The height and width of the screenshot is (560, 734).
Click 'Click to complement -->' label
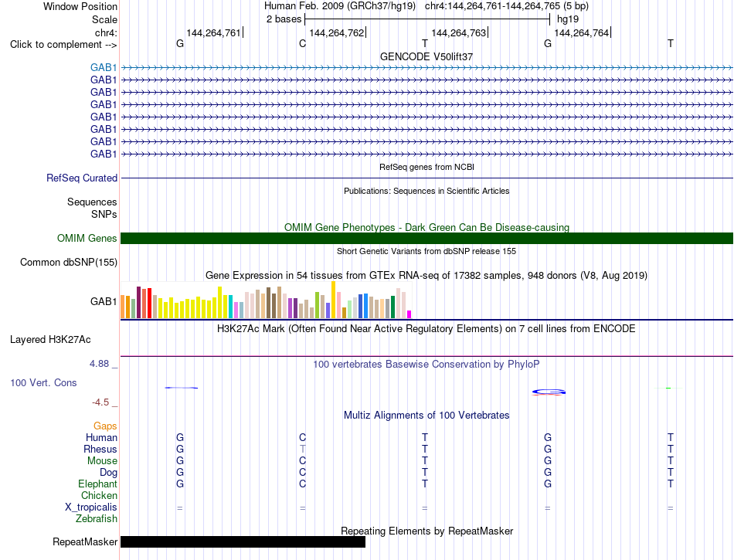[63, 45]
